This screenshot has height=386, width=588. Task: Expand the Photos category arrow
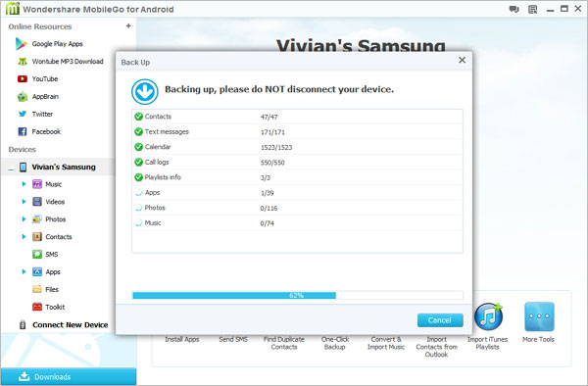pos(24,219)
